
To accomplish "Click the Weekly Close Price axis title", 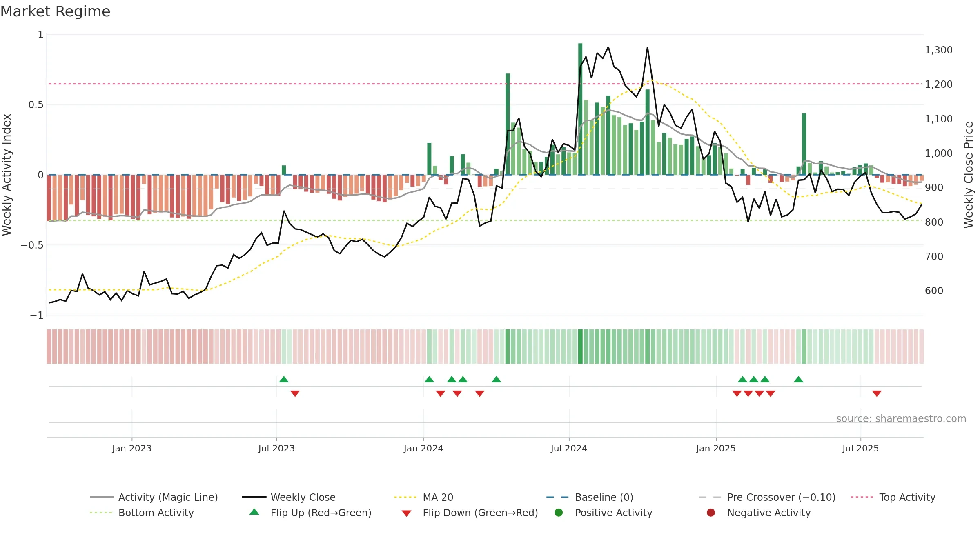I will (969, 175).
